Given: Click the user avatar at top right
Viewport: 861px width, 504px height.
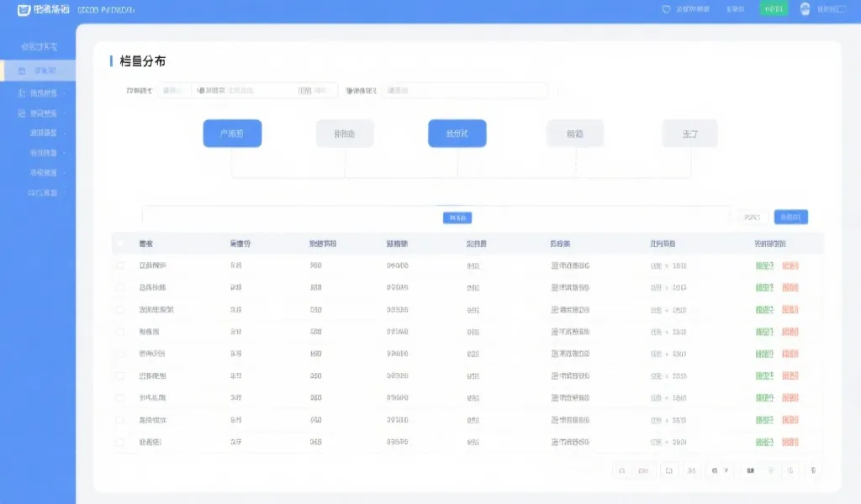Looking at the screenshot, I should (x=805, y=10).
